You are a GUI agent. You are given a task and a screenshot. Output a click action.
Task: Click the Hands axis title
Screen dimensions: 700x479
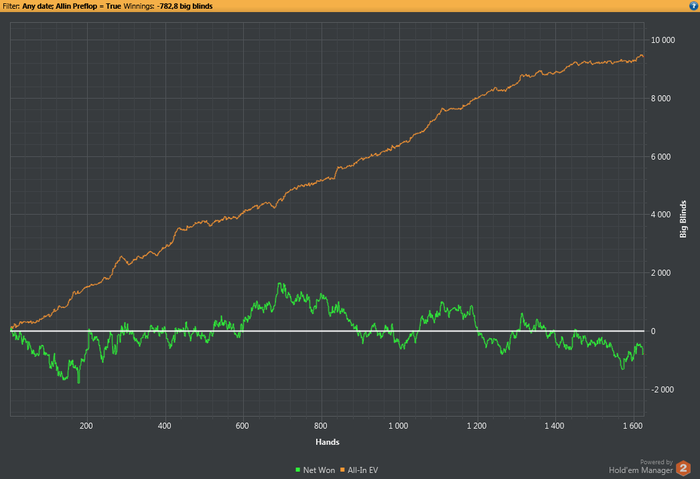(x=327, y=442)
